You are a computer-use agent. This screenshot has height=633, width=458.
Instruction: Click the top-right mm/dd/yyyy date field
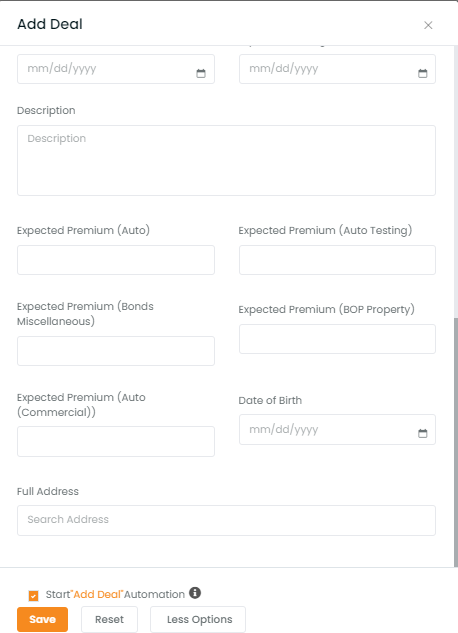(337, 69)
